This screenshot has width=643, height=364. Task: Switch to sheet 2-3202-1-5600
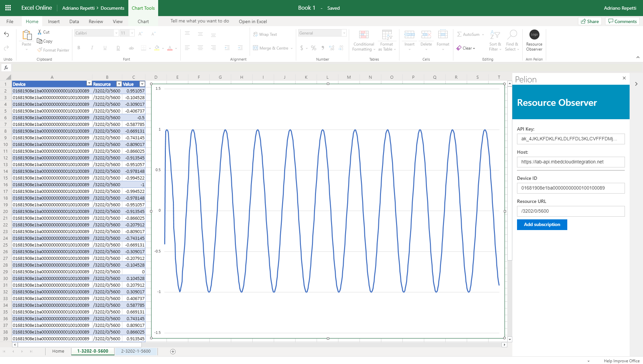(136, 351)
